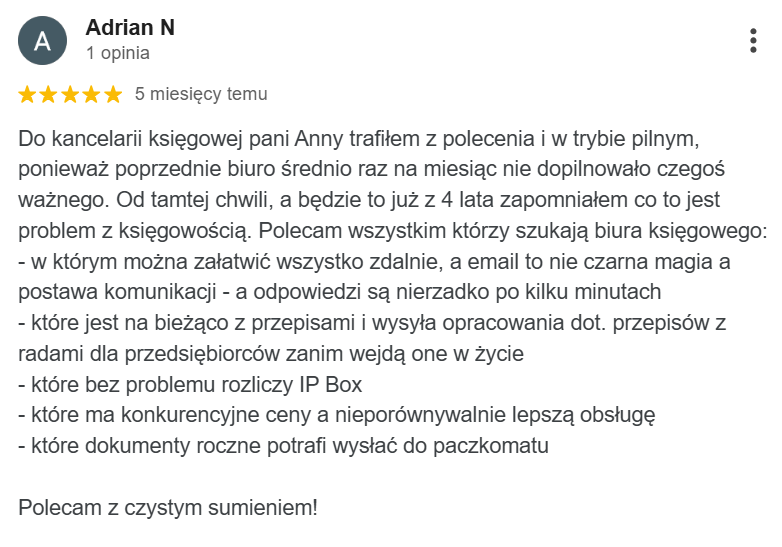Viewport: 782px width, 547px height.
Task: Click the line 'problem z księgowością. Polecam wszystkim'
Action: coord(392,231)
